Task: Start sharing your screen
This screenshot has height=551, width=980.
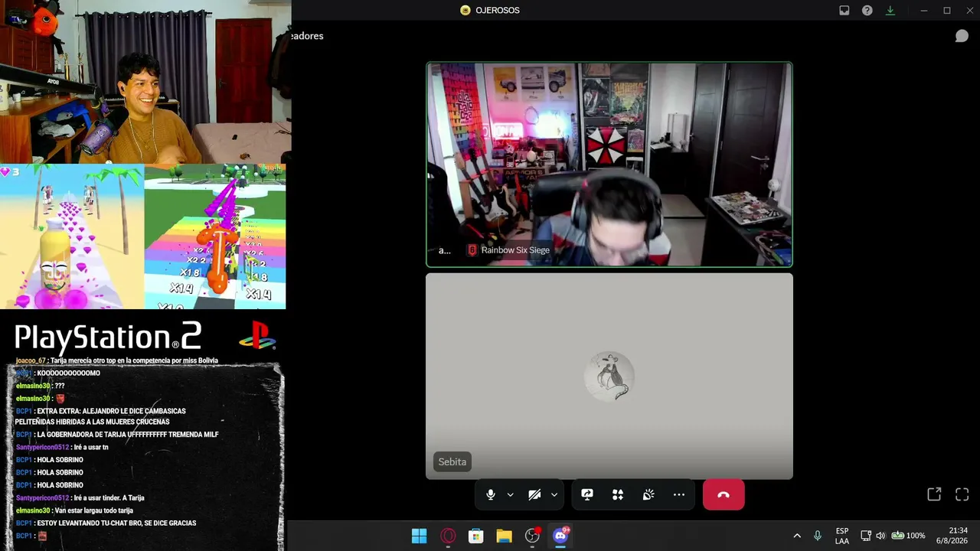Action: [x=587, y=494]
